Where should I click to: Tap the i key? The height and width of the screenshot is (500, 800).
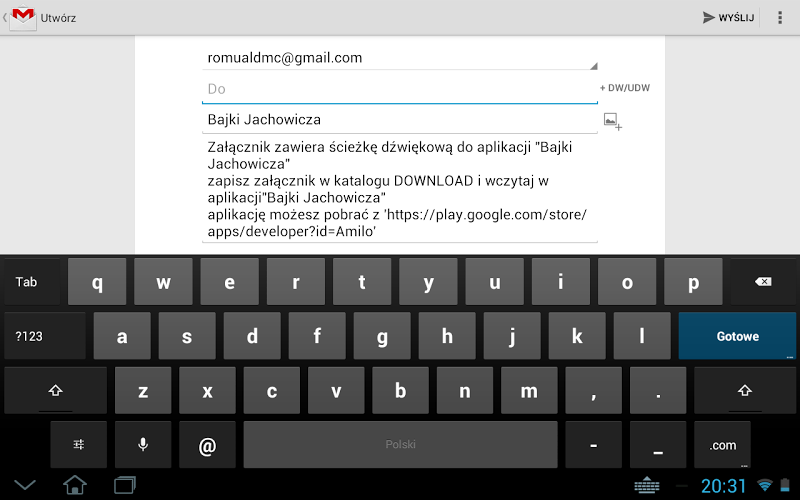point(561,282)
